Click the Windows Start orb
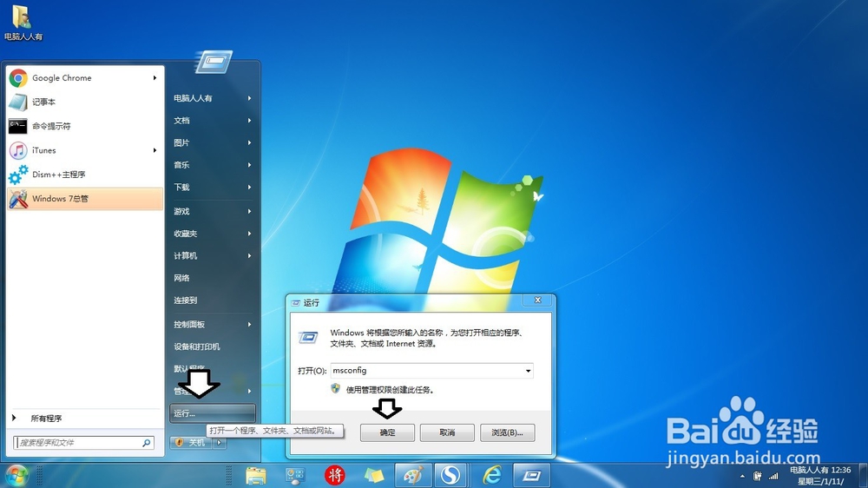Screen dimensions: 868x488 click(x=16, y=475)
